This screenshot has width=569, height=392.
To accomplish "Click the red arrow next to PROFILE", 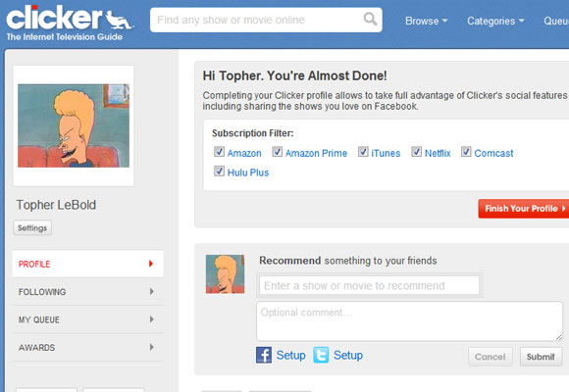I will tap(151, 264).
